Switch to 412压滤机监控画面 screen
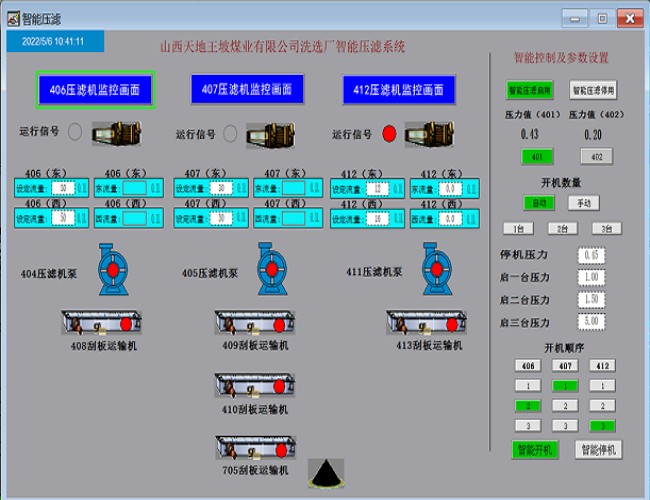Viewport: 650px width, 500px height. pyautogui.click(x=398, y=90)
